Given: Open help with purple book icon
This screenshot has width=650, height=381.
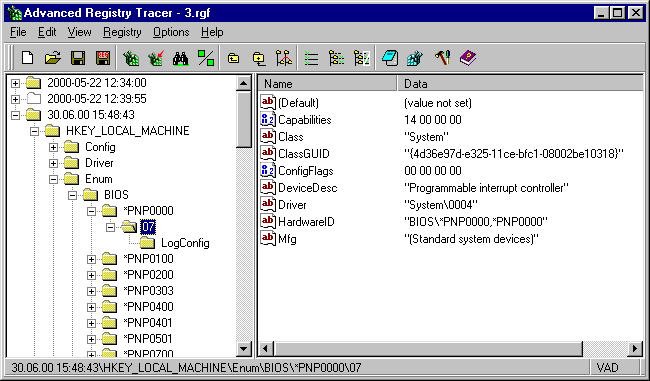Looking at the screenshot, I should pyautogui.click(x=468, y=58).
